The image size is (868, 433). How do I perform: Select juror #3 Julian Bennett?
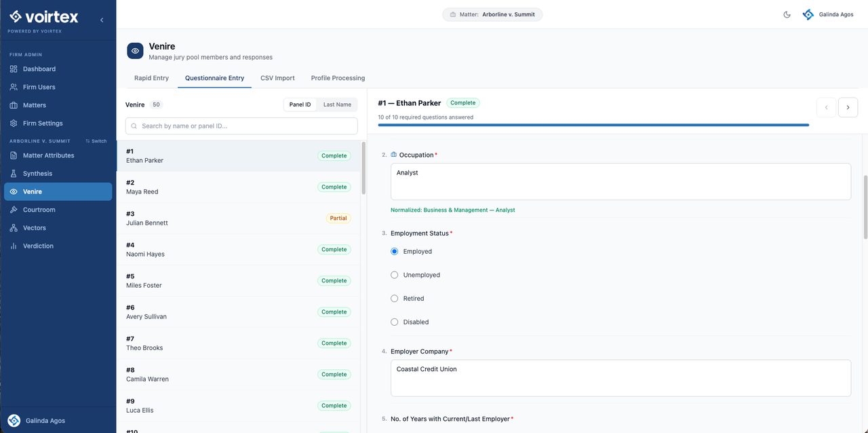tap(238, 219)
